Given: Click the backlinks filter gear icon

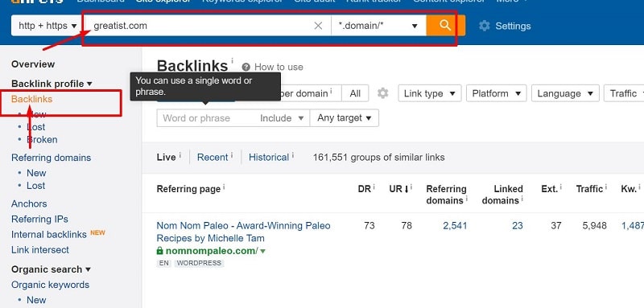Looking at the screenshot, I should click(383, 93).
